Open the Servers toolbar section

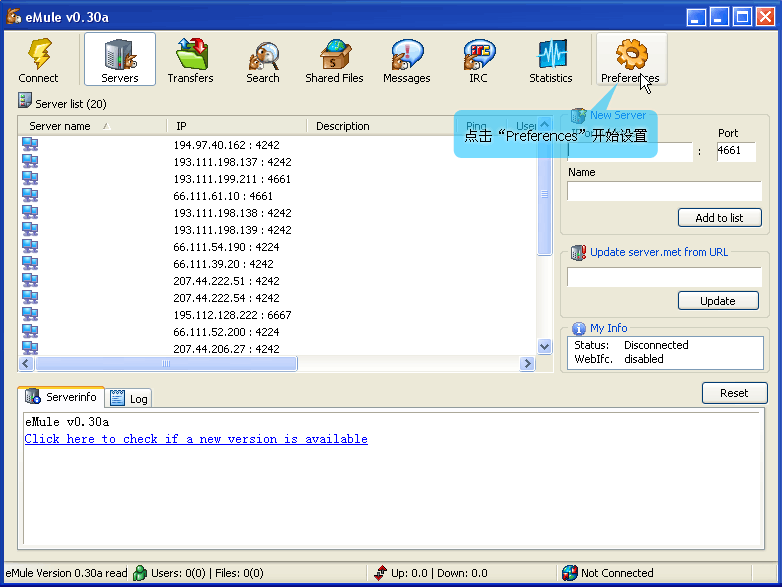[120, 59]
